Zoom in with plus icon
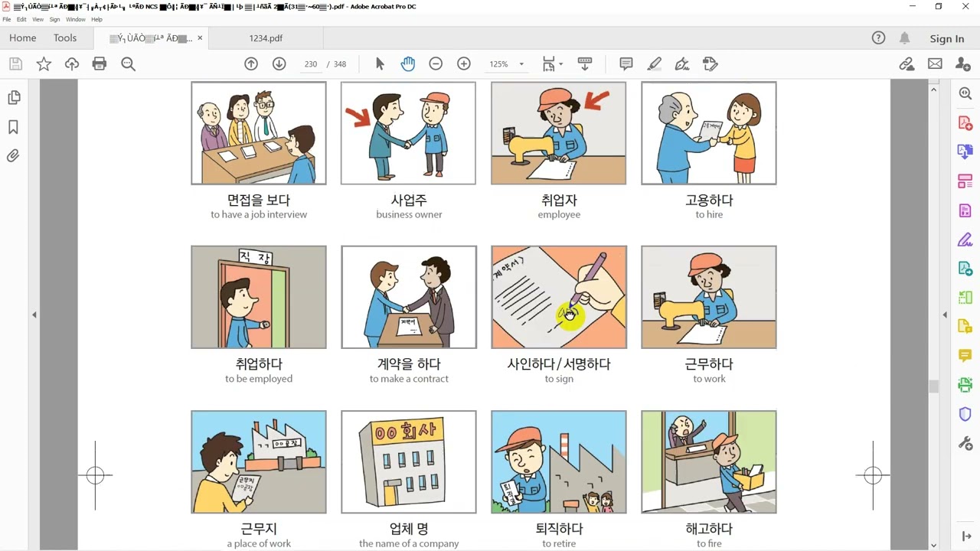 pyautogui.click(x=464, y=64)
